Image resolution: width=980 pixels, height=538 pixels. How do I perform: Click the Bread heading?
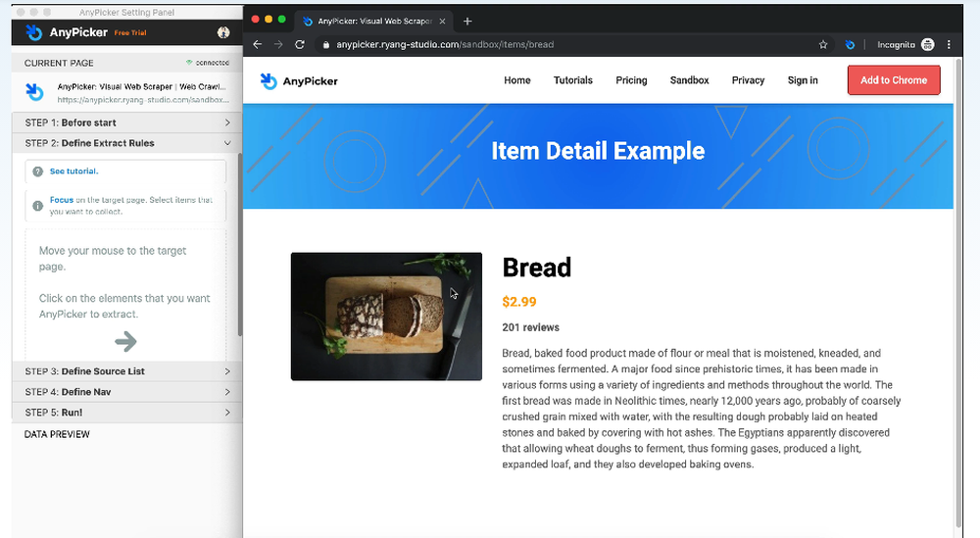point(537,268)
